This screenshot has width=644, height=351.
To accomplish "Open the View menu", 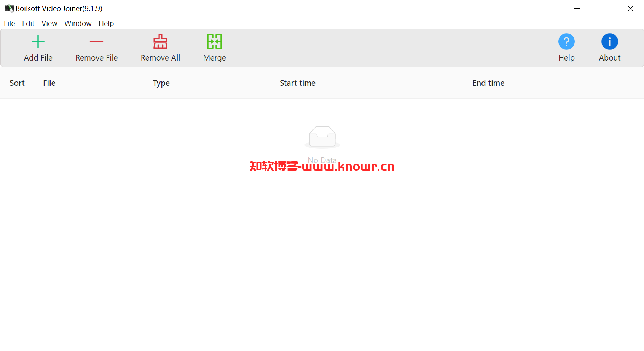I will (x=49, y=23).
